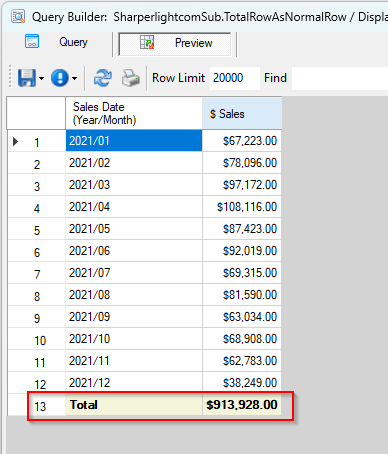Select the 2021/02 cell
Viewport: 388px width, 454px height.
tap(134, 163)
